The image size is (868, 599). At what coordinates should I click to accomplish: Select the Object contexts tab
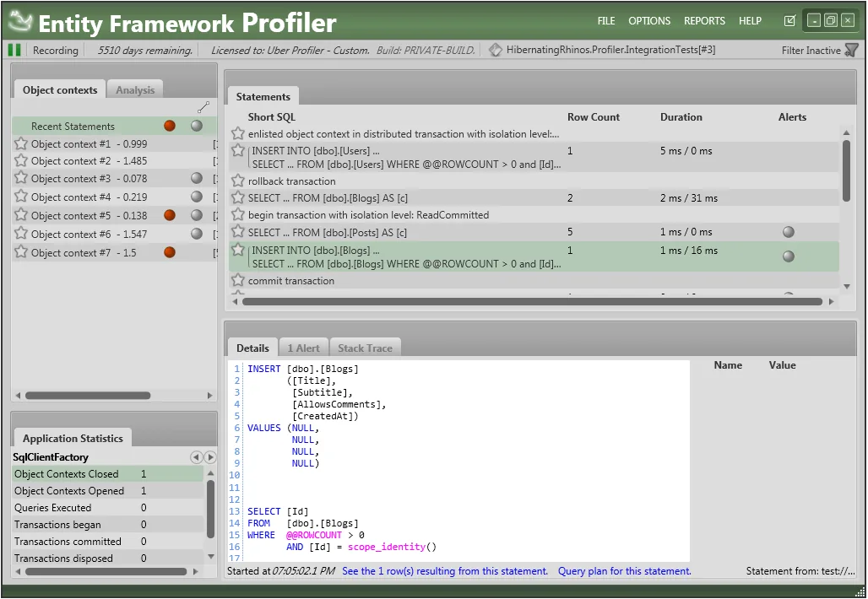[60, 89]
